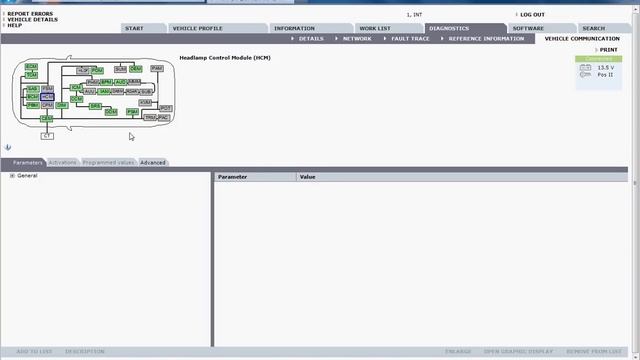Click Open Graphic Display button
This screenshot has width=640, height=360.
pos(518,351)
